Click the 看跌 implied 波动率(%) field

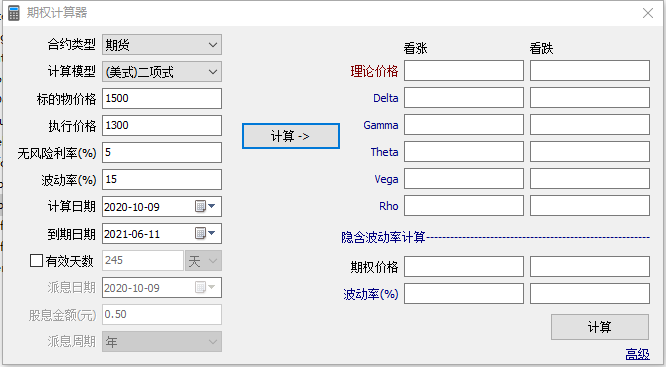(590, 294)
